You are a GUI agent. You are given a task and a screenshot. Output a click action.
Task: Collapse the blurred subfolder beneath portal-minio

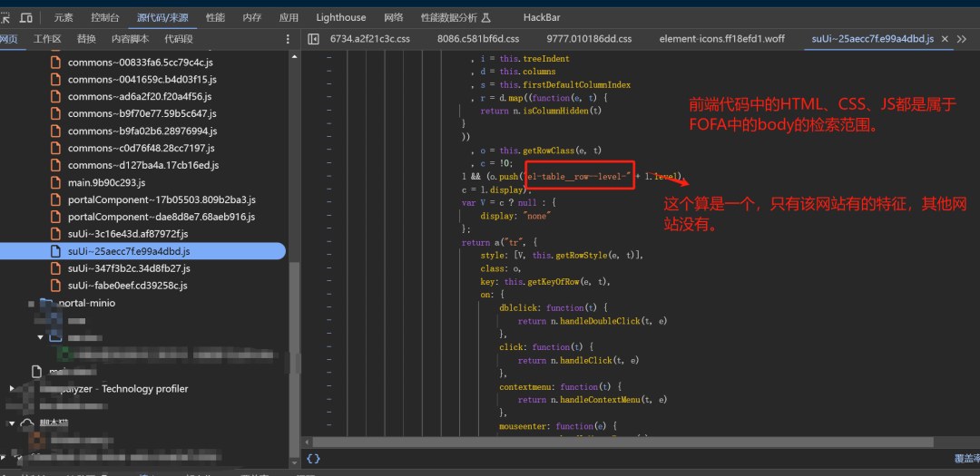pos(41,337)
